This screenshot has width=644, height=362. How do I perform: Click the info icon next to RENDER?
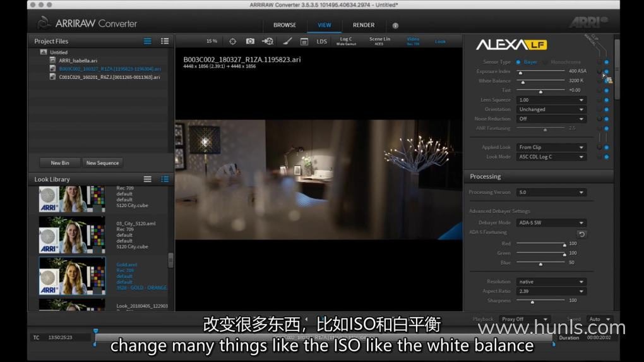pyautogui.click(x=395, y=25)
